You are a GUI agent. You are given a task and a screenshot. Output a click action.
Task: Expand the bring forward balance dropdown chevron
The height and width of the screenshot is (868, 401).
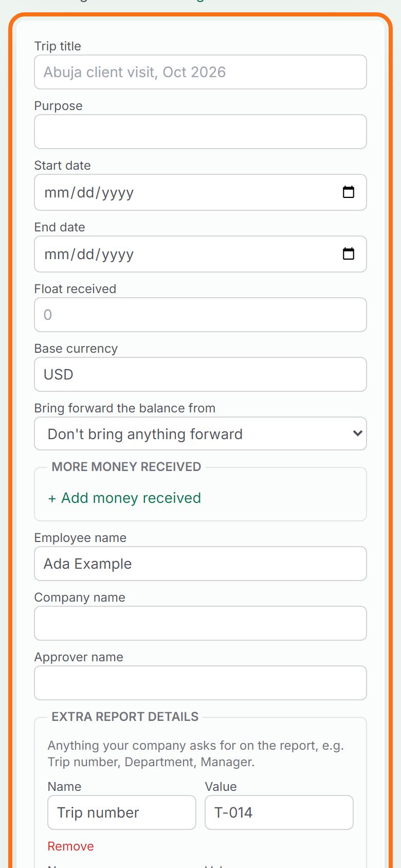pos(358,433)
